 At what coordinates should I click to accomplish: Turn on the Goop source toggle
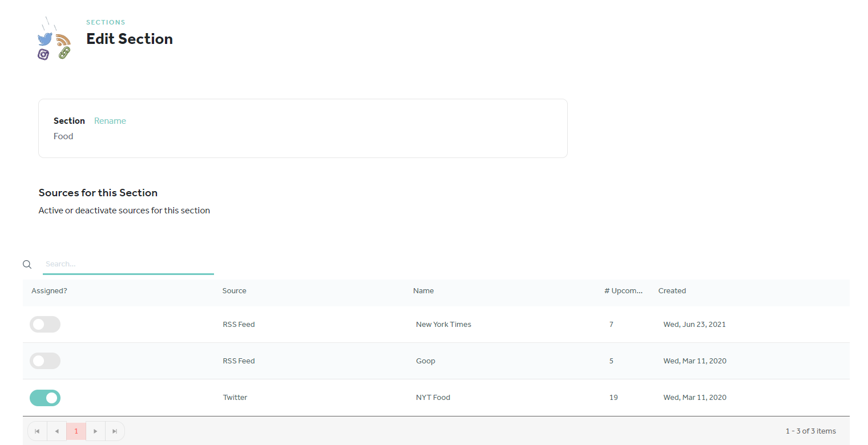(45, 361)
